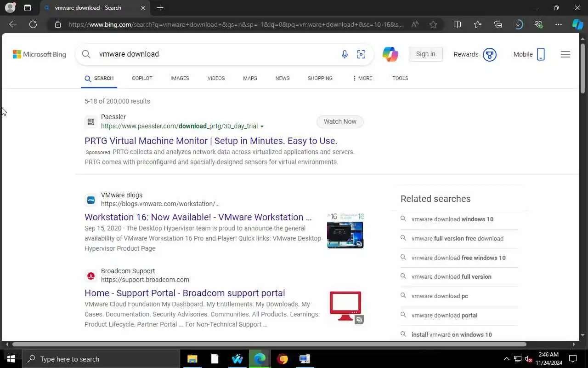Click the Watch Now button
This screenshot has width=588, height=368.
coord(340,121)
